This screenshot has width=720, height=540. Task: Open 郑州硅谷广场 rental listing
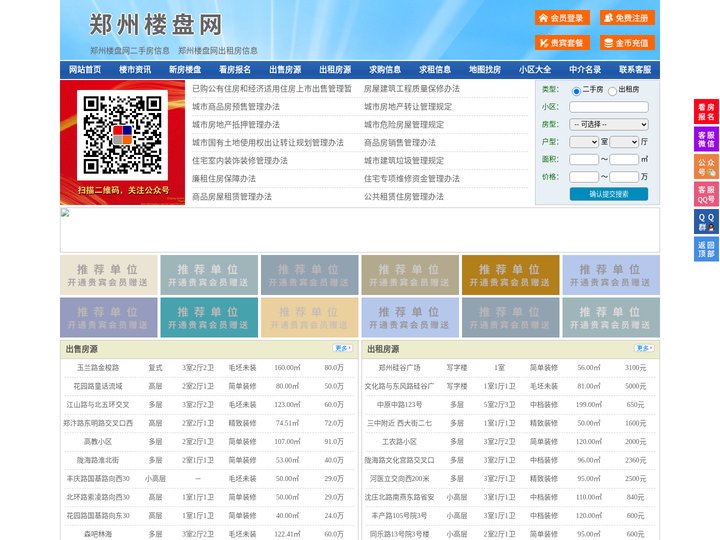(x=399, y=368)
